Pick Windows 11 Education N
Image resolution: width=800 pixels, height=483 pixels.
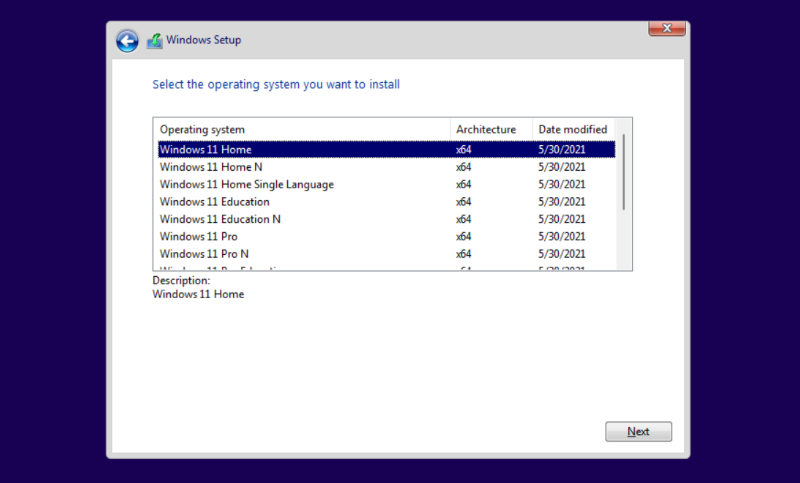coord(220,219)
